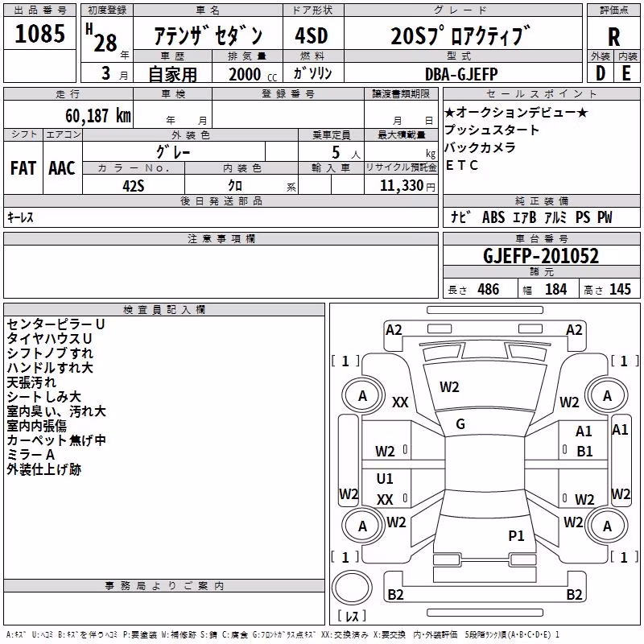This screenshot has height=644, width=644.
Task: Click the 注意事項欄 section header
Action: pos(221,239)
